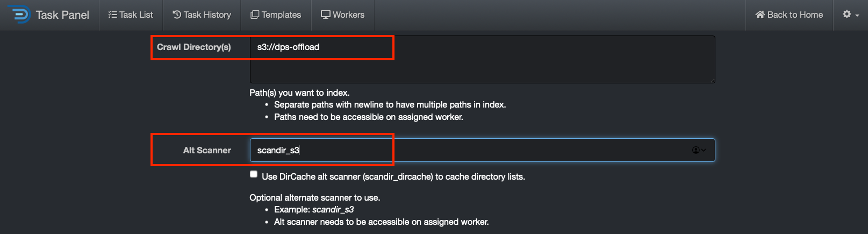This screenshot has width=868, height=234.
Task: Expand the caret next to the gear icon
Action: (857, 16)
